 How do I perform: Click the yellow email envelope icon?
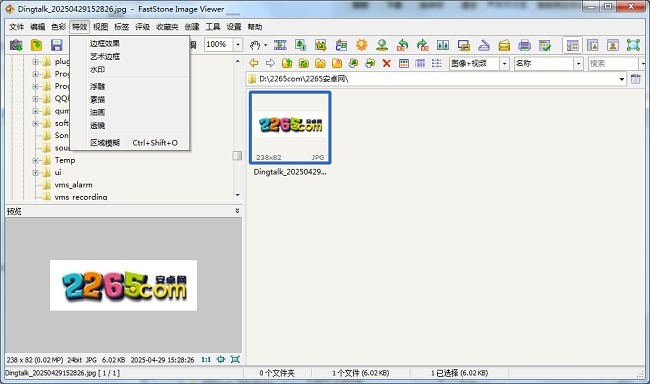(x=504, y=45)
